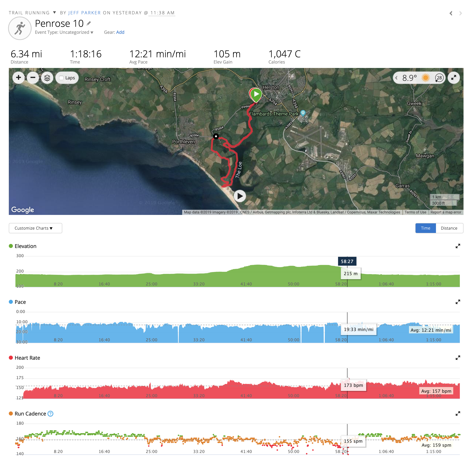The width and height of the screenshot is (476, 464).
Task: Switch charts to Distance view
Action: pyautogui.click(x=449, y=228)
